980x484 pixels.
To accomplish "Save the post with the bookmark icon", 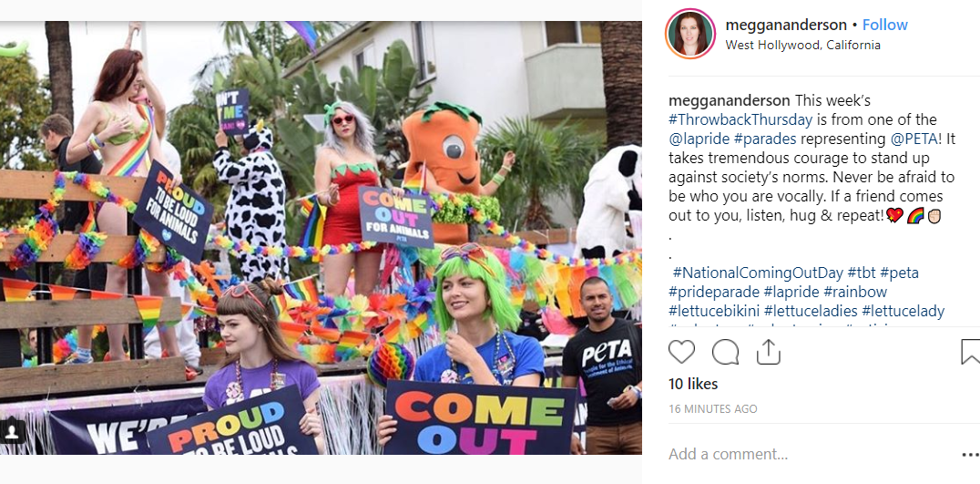I will coord(971,352).
